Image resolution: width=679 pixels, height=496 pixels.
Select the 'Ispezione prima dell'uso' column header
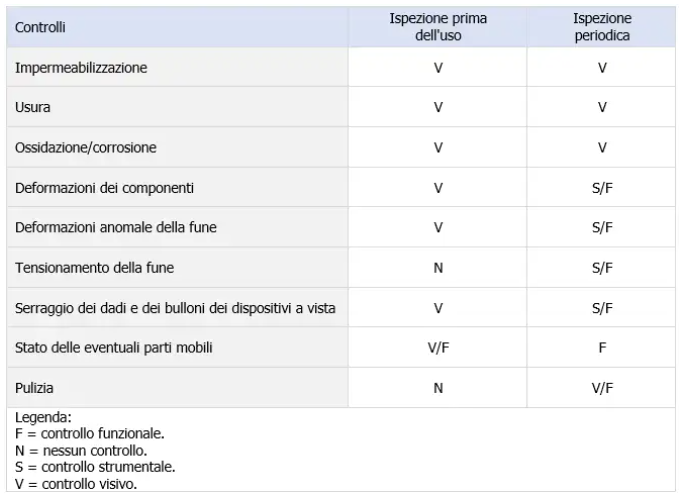[438, 27]
